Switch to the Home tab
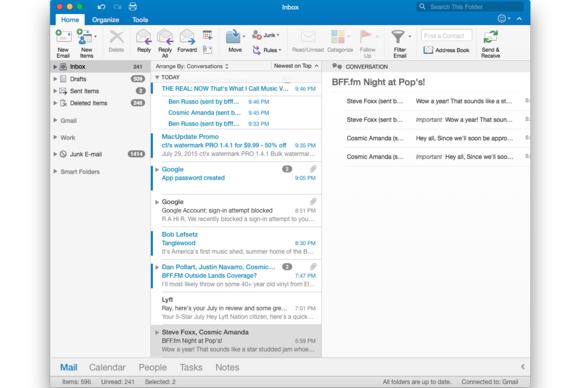The image size is (580, 388). pyautogui.click(x=70, y=20)
